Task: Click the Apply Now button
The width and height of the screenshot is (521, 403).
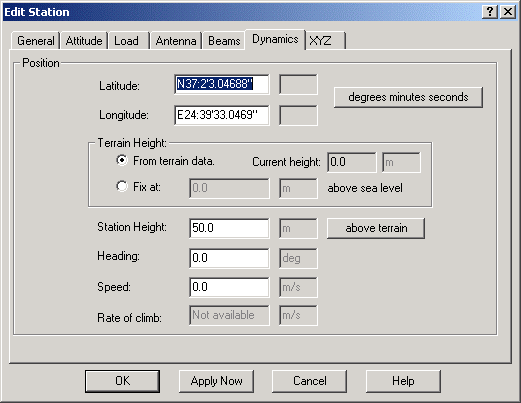Action: tap(216, 381)
